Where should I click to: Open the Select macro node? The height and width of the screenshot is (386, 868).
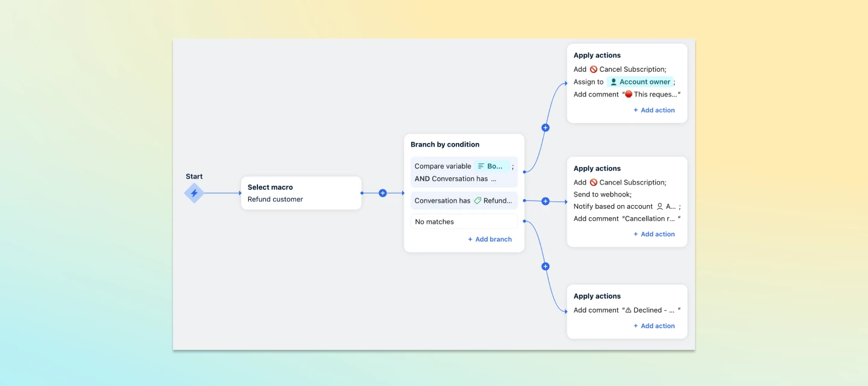[x=301, y=193]
